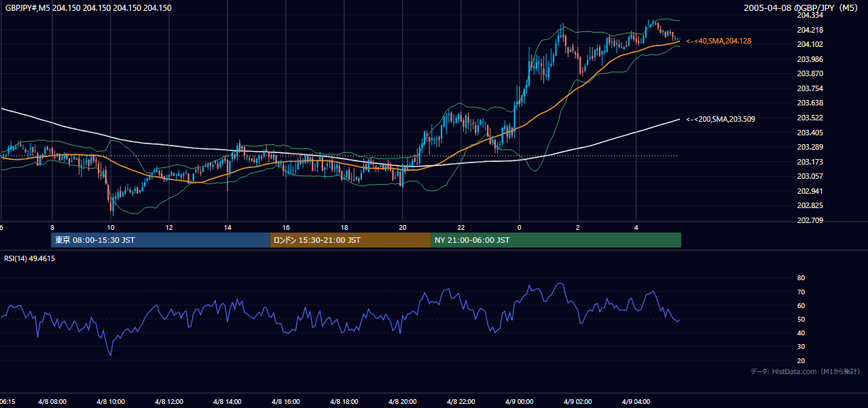Click price axis value 203.870
868x408 pixels.
coord(810,73)
